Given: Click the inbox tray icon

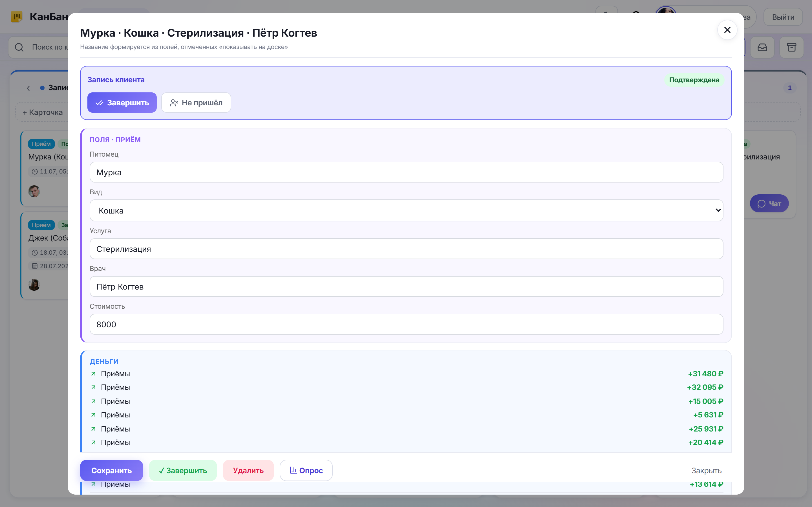Looking at the screenshot, I should coord(762,47).
